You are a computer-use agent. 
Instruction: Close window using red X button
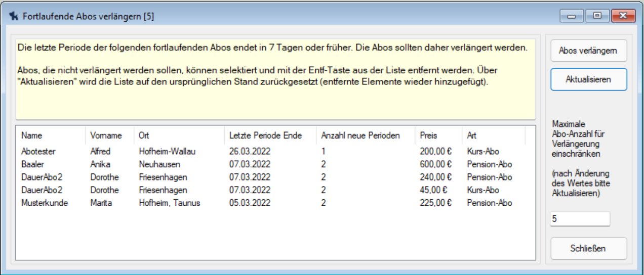pyautogui.click(x=623, y=16)
